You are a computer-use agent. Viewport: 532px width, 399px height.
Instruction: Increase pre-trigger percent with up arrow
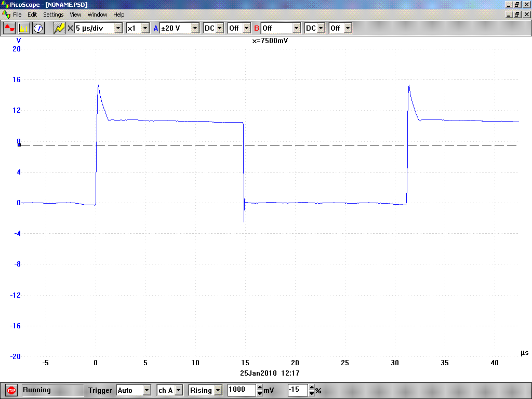312,388
